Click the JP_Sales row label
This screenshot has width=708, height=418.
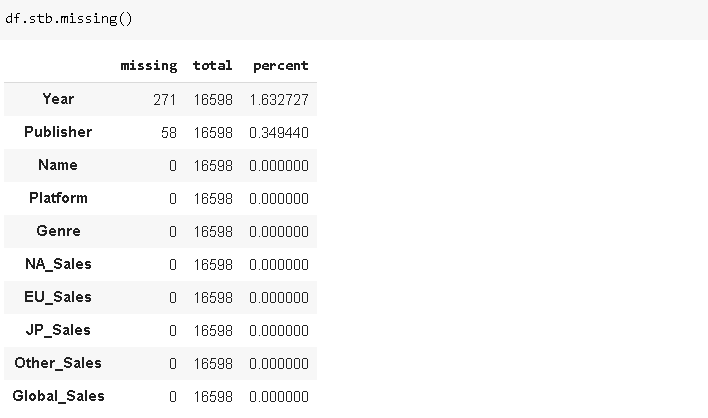pos(58,330)
